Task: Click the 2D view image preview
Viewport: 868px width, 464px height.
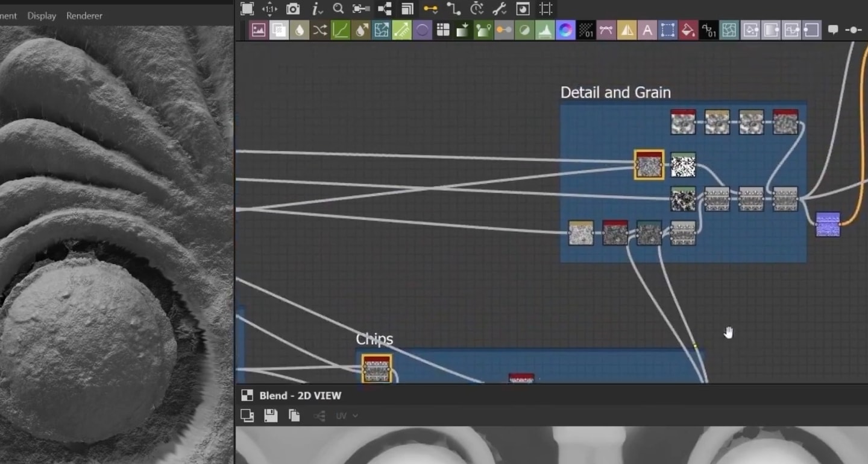Action: pos(552,445)
